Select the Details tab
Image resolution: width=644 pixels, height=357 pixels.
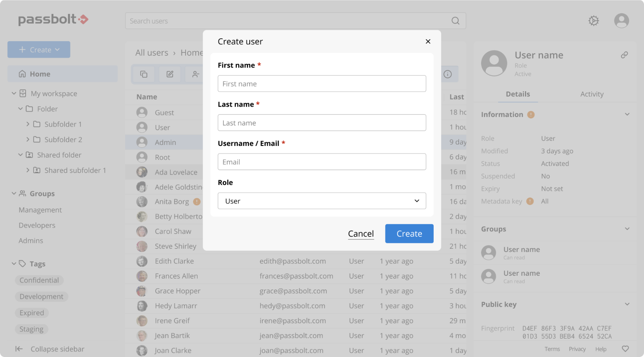coord(517,94)
